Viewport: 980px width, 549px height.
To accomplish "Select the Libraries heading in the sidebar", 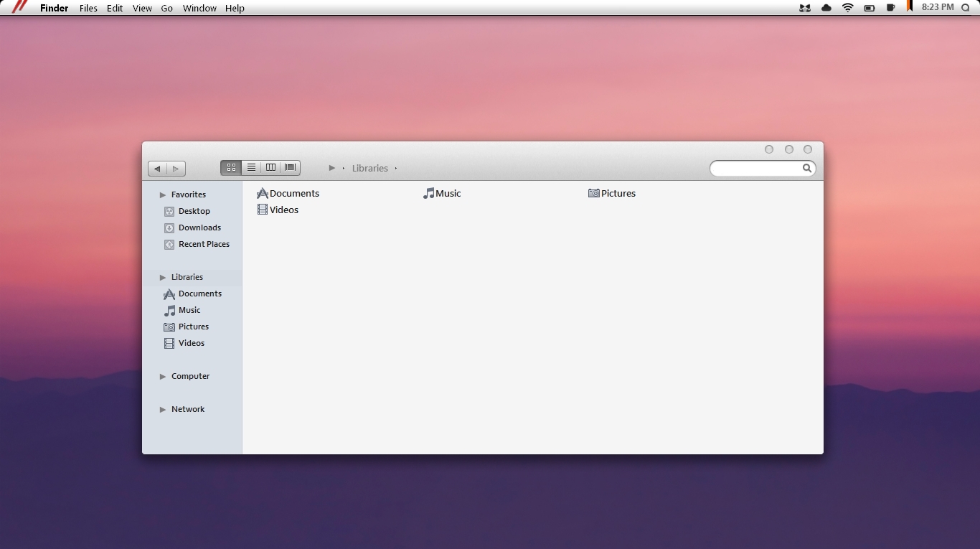I will click(x=187, y=277).
